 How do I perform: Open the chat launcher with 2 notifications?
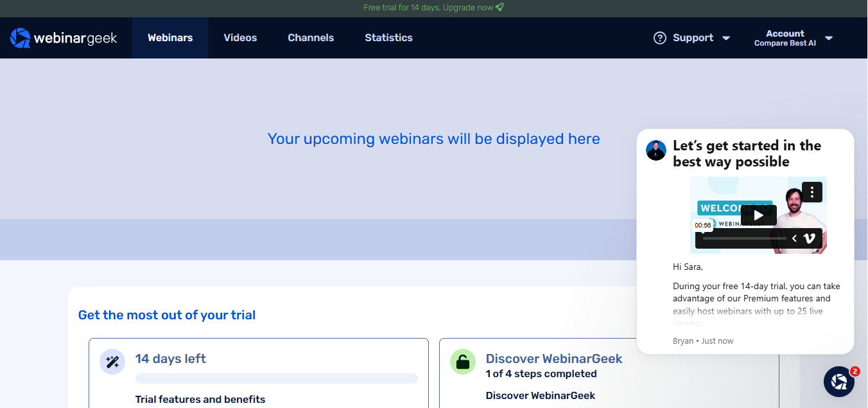pyautogui.click(x=839, y=382)
